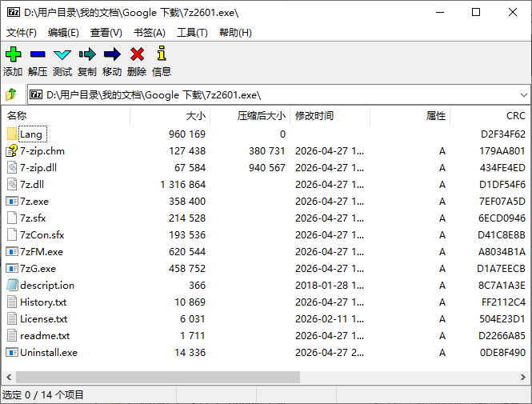Click the scrollbar right arrow
This screenshot has width=532, height=404.
[x=523, y=377]
